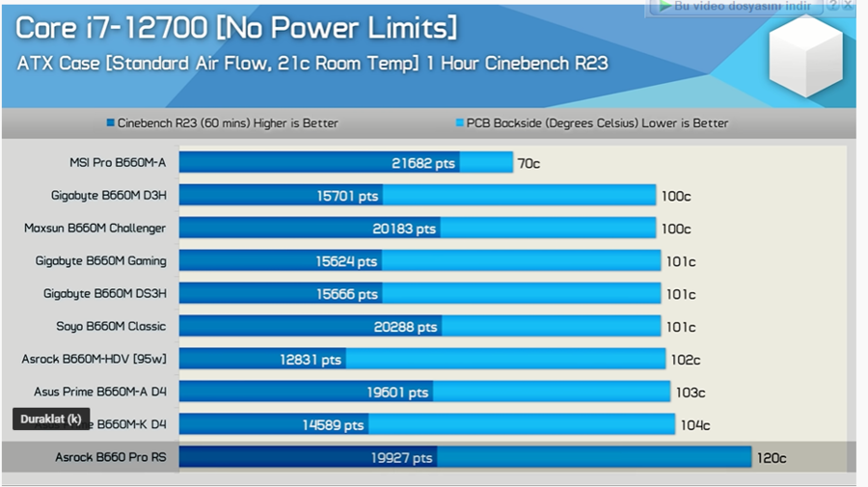Click the 'Gigabyte B660M Gaming' label
868x487 pixels.
click(x=100, y=260)
